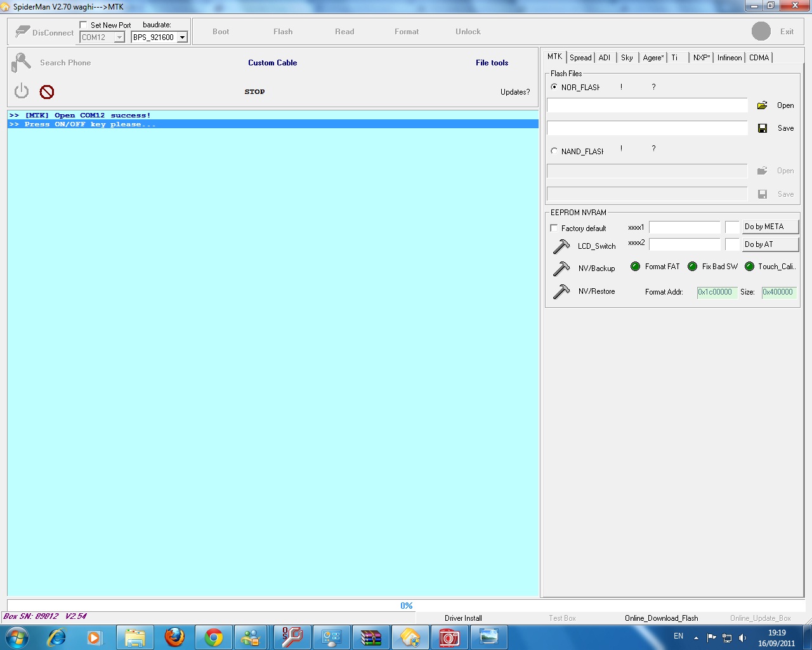Click the Size 0x400000 field
The image size is (812, 650).
778,292
